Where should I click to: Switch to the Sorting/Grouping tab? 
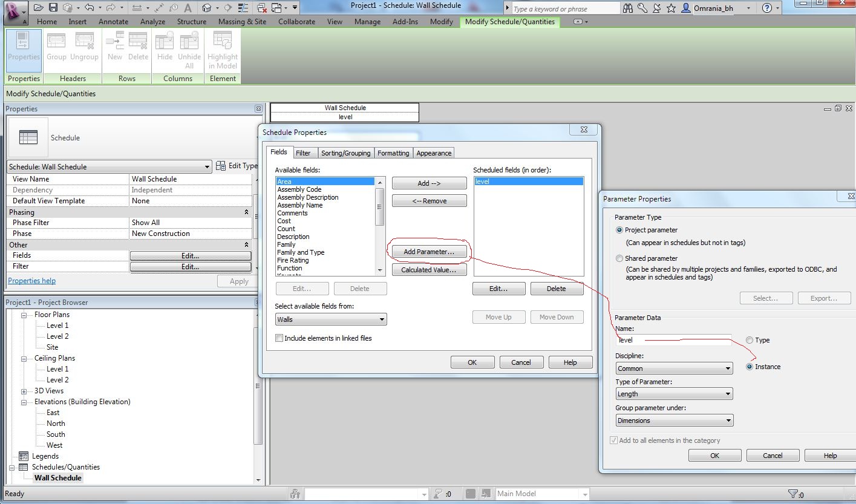point(345,153)
